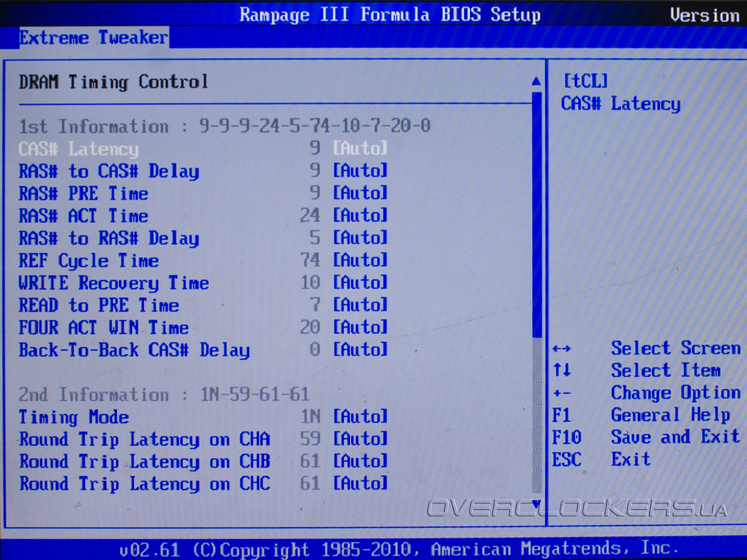Select the RAS# to CAS# Delay label
Viewport: 747px width, 560px height.
pos(109,171)
